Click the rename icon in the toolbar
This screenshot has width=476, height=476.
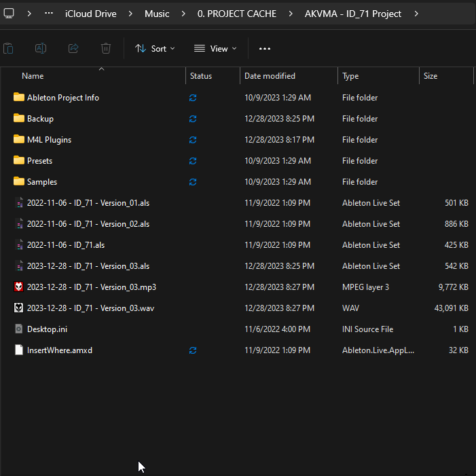point(41,48)
